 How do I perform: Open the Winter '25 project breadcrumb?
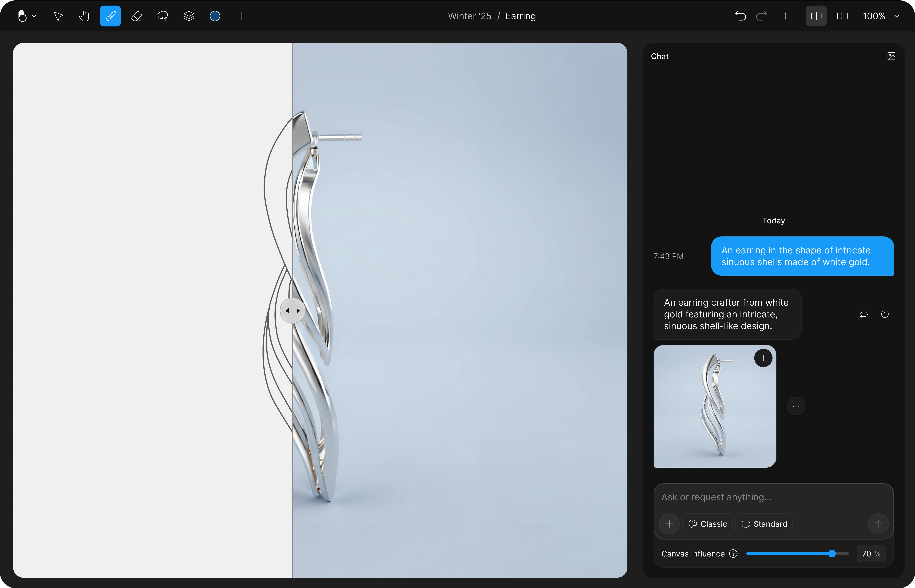click(x=470, y=16)
